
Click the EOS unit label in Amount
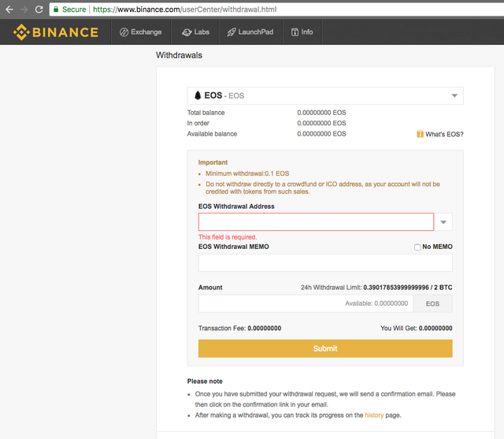coord(432,303)
